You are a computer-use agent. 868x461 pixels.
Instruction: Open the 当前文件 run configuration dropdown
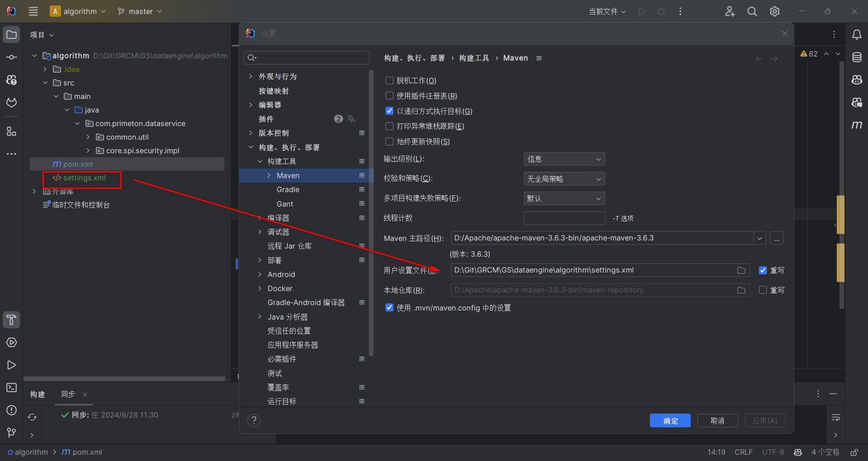tap(607, 11)
